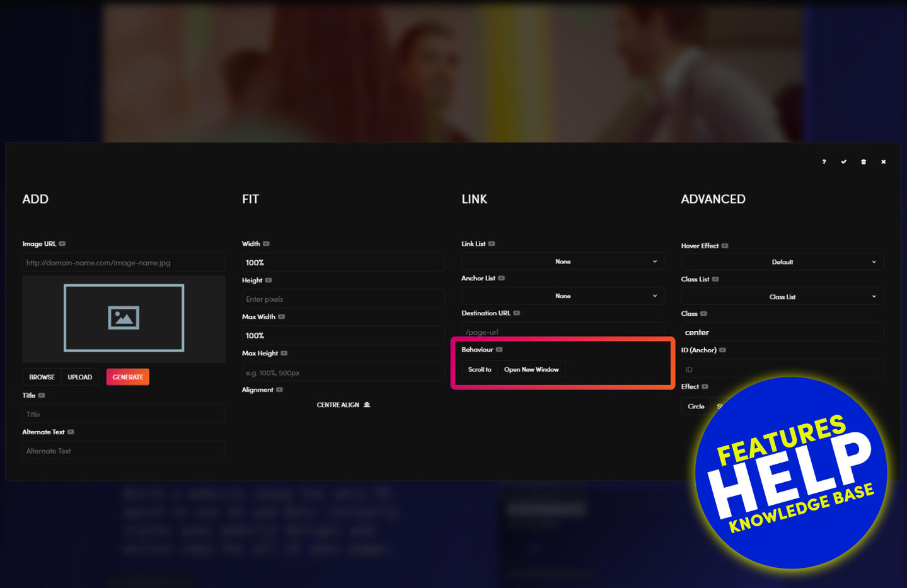
Task: Open video help next to Image URL
Action: click(62, 244)
